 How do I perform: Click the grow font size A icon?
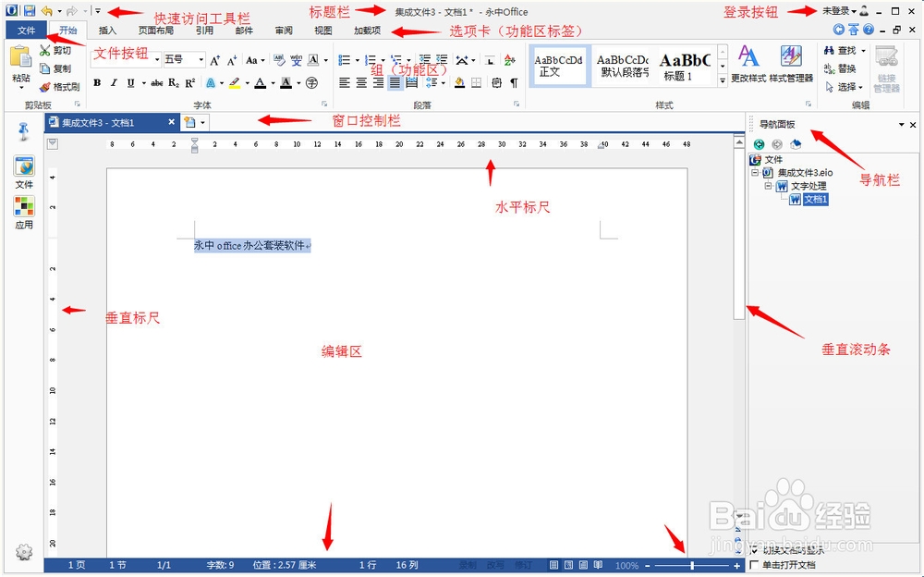[215, 59]
